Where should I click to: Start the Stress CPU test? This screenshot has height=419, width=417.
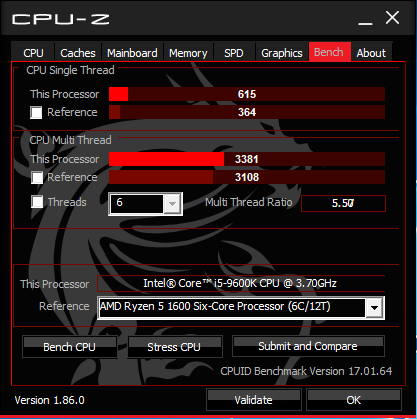click(174, 347)
